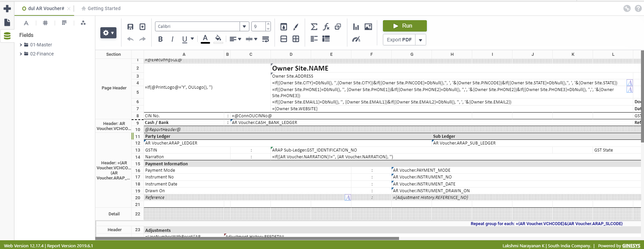Open the fx formula editor icon

326,27
